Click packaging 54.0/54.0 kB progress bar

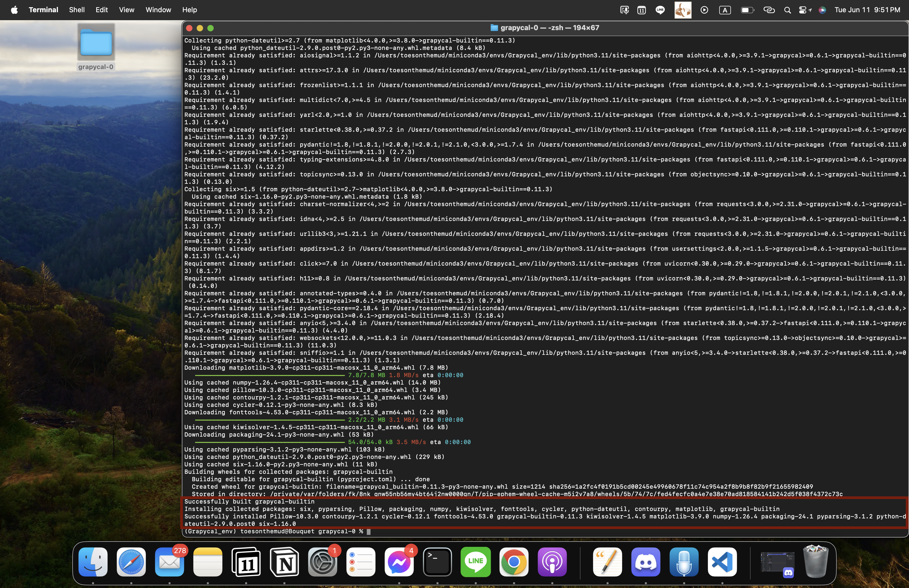pos(270,442)
